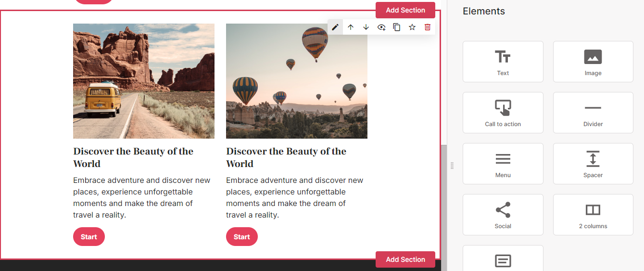Click the Elements panel title
Image resolution: width=644 pixels, height=271 pixels.
pos(484,11)
